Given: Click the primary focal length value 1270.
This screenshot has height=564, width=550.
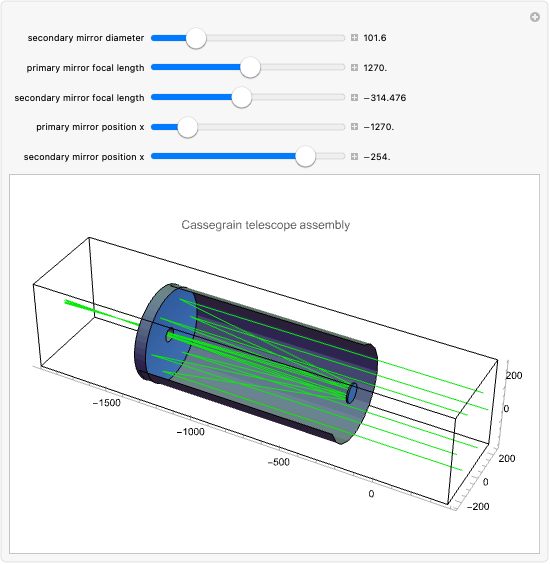Looking at the screenshot, I should (375, 68).
